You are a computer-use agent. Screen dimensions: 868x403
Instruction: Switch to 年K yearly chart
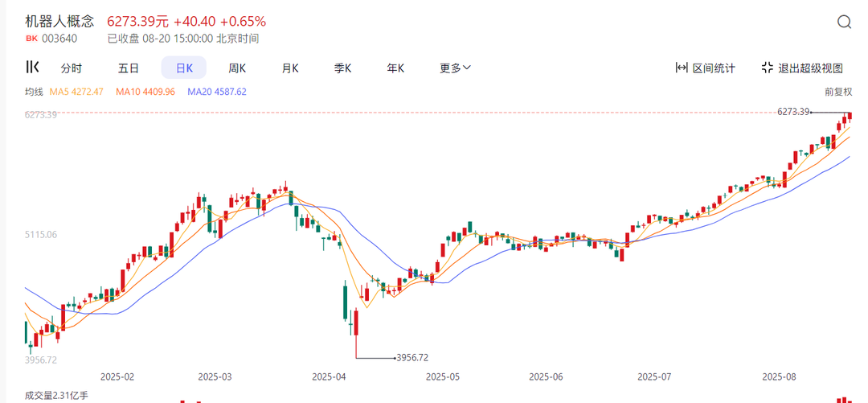pyautogui.click(x=395, y=68)
